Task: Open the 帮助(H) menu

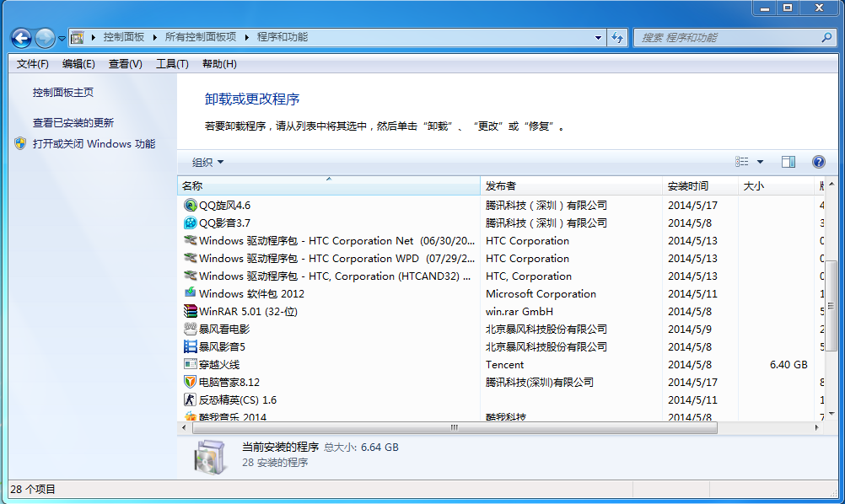Action: 219,64
